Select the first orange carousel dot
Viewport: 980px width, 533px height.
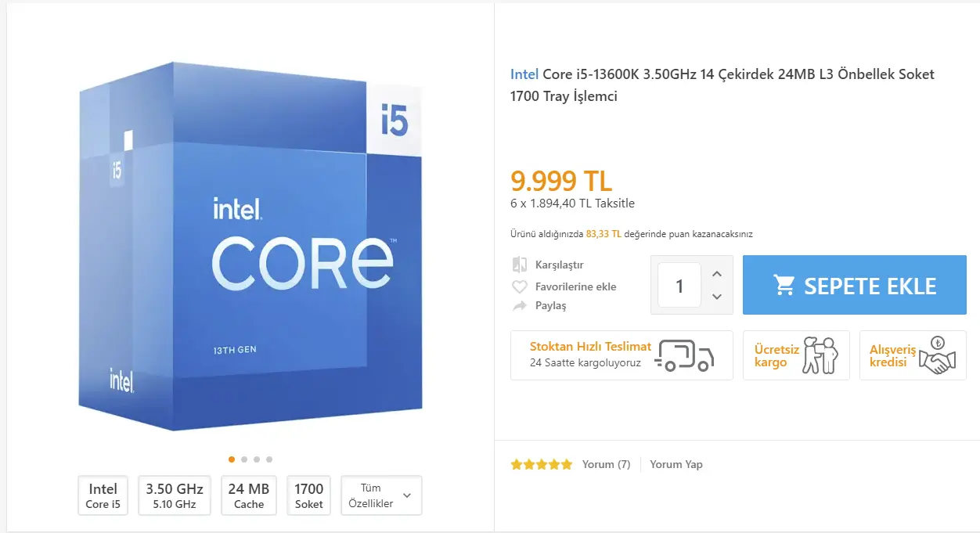[232, 459]
